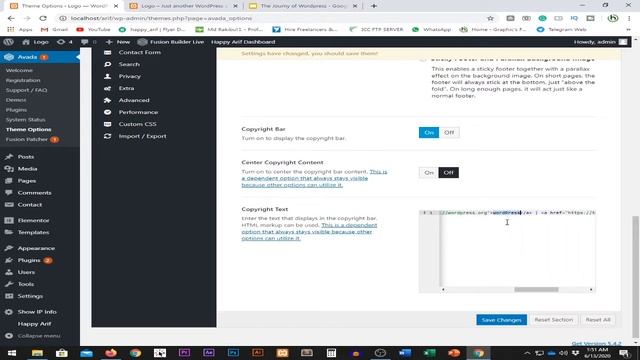Open the Advanced options section
This screenshot has height=360, width=640.
point(133,100)
